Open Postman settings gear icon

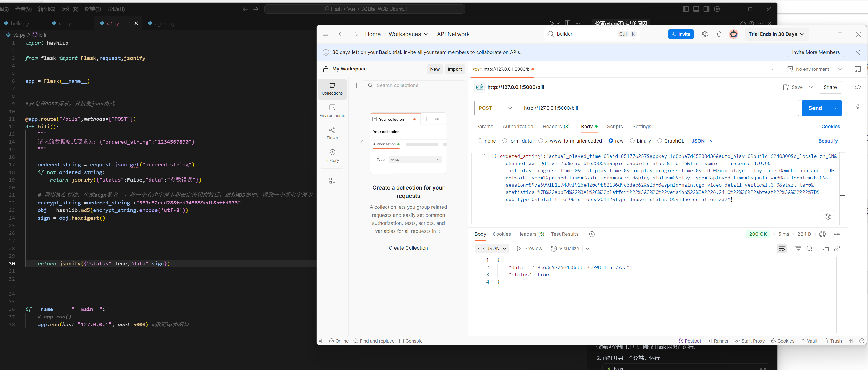pyautogui.click(x=705, y=34)
